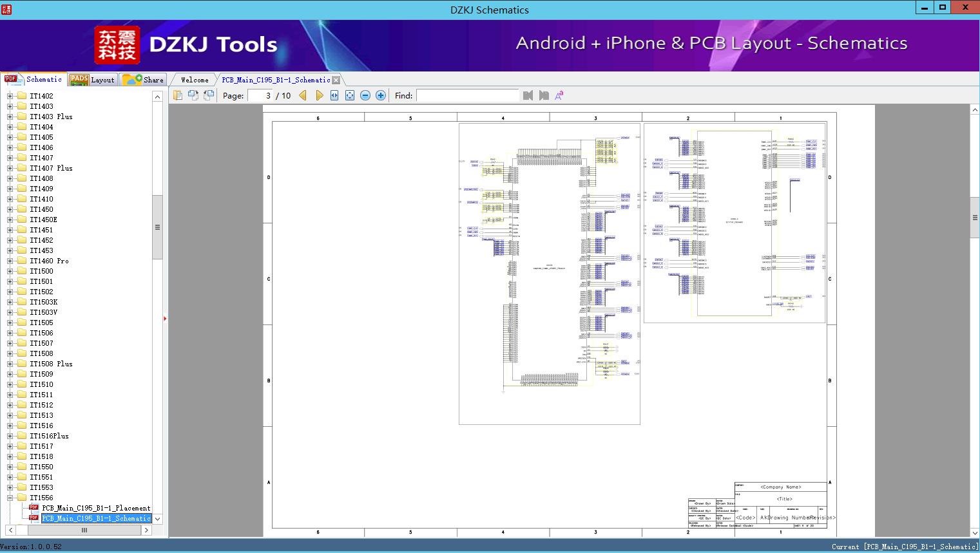This screenshot has width=980, height=553.
Task: Open PCB_Main_C195_B1-1_Schematic file in tree
Action: [96, 518]
